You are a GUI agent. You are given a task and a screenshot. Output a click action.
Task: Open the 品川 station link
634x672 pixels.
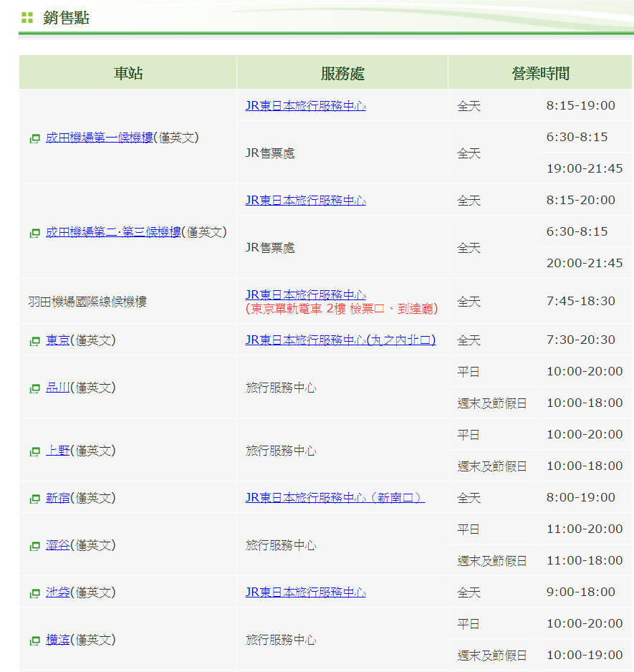[x=58, y=388]
